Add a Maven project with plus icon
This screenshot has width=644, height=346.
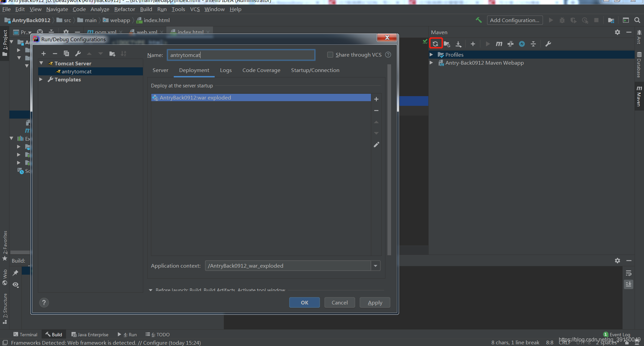coord(473,44)
